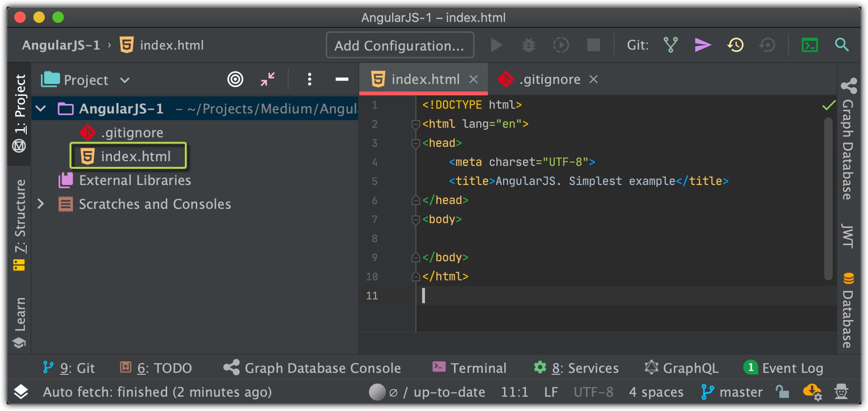Click the Debug bug icon

point(529,45)
